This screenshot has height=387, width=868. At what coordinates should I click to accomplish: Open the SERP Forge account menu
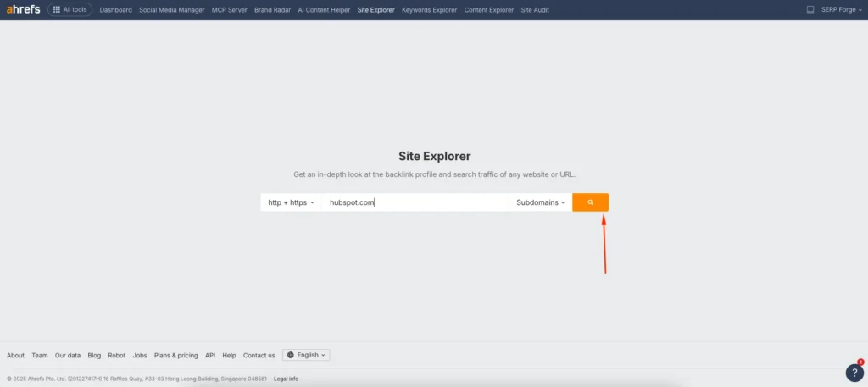[842, 9]
